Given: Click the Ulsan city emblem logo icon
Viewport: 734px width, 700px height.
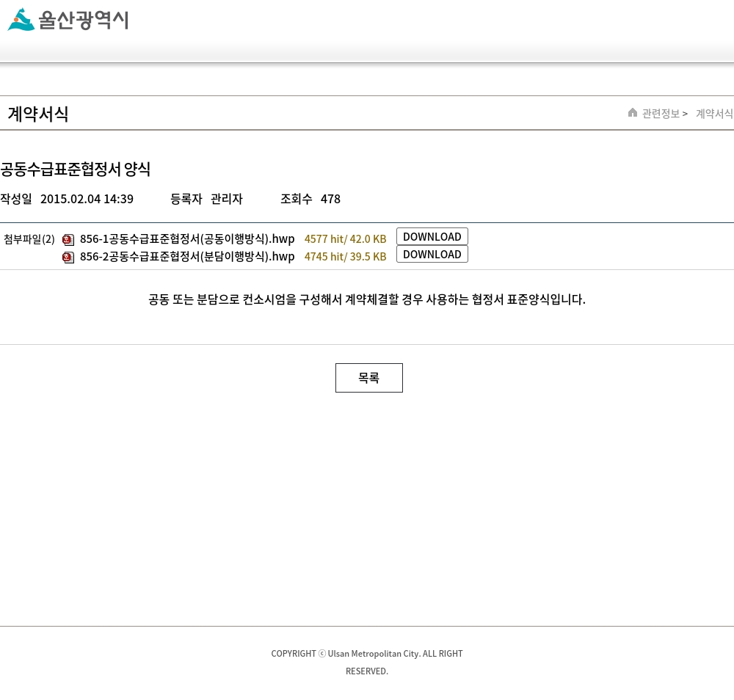Looking at the screenshot, I should [21, 20].
